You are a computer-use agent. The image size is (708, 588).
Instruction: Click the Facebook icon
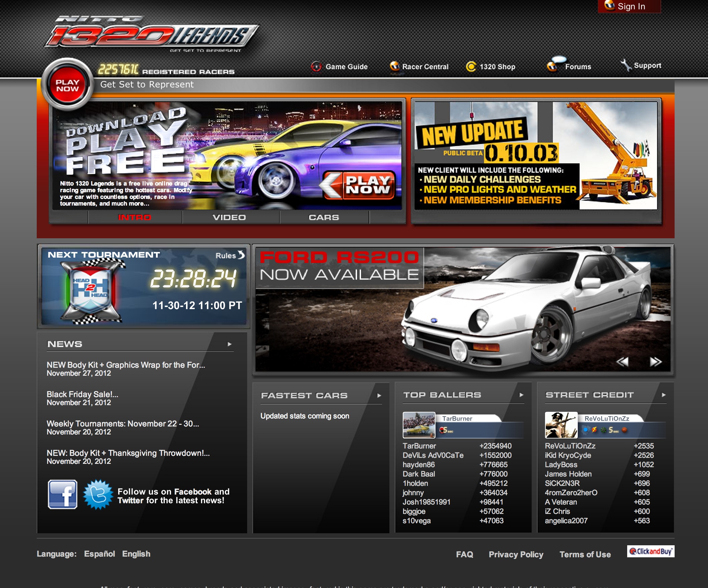pos(62,494)
